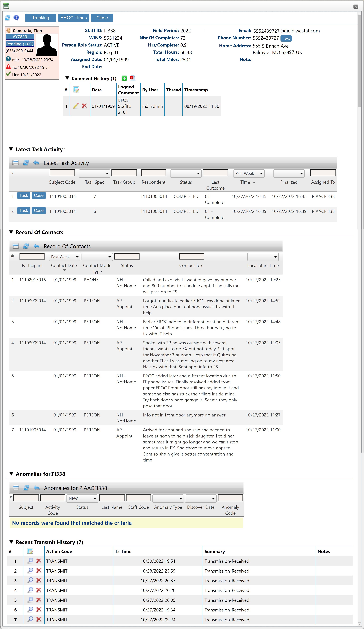
Task: Refresh the Latest Task Activity grid
Action: point(26,163)
